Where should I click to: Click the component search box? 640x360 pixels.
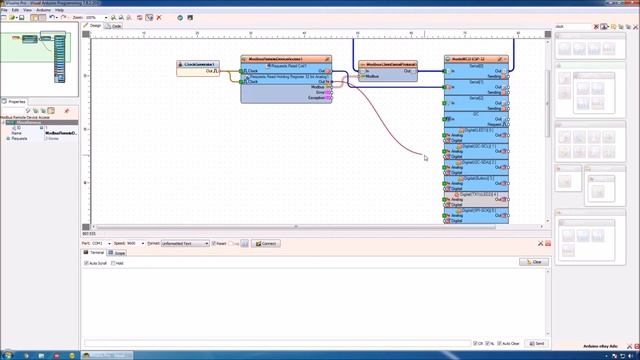pyautogui.click(x=573, y=27)
